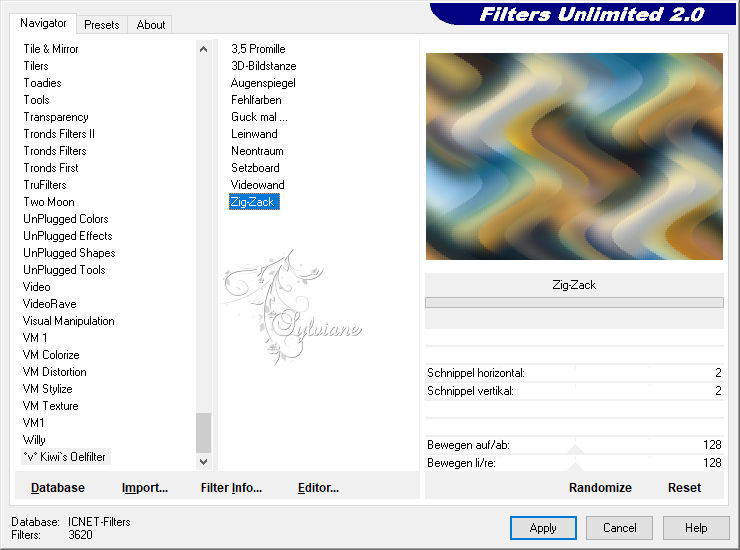
Task: Select Transparency category
Action: click(56, 117)
